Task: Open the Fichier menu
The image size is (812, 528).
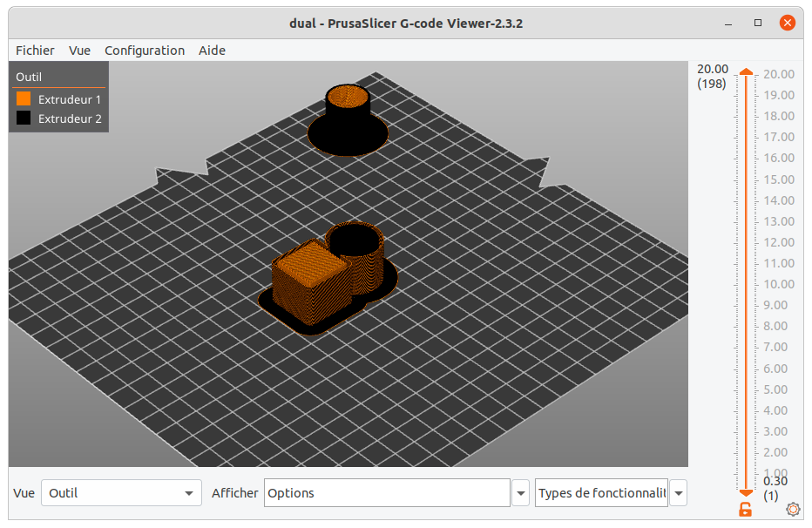Action: [x=35, y=51]
